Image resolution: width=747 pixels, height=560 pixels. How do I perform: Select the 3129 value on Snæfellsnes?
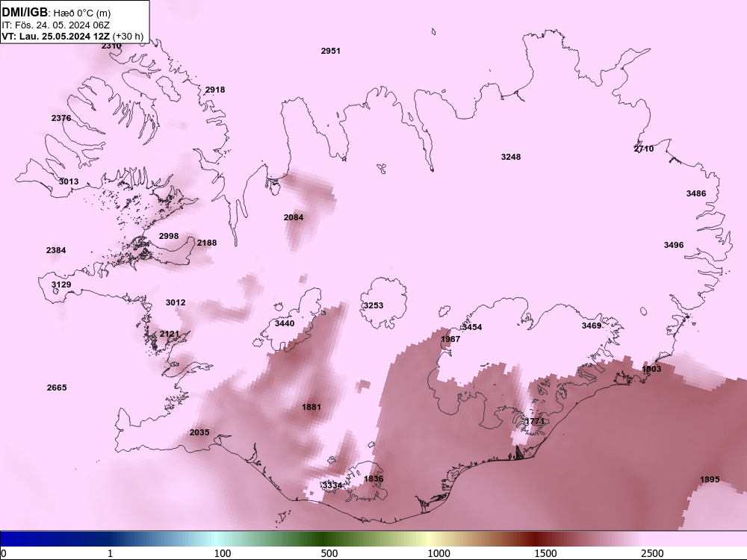[x=61, y=284]
